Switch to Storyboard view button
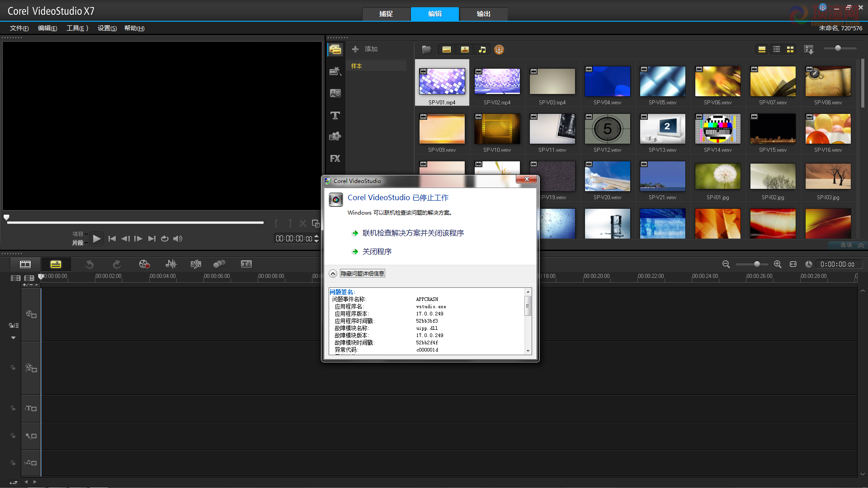 [25, 264]
